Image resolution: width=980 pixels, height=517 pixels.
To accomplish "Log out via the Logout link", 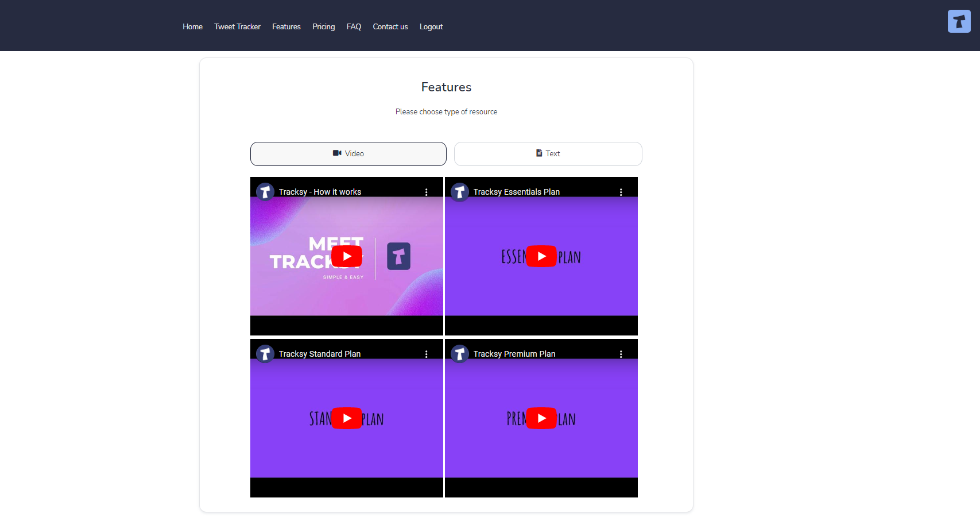I will (x=431, y=26).
